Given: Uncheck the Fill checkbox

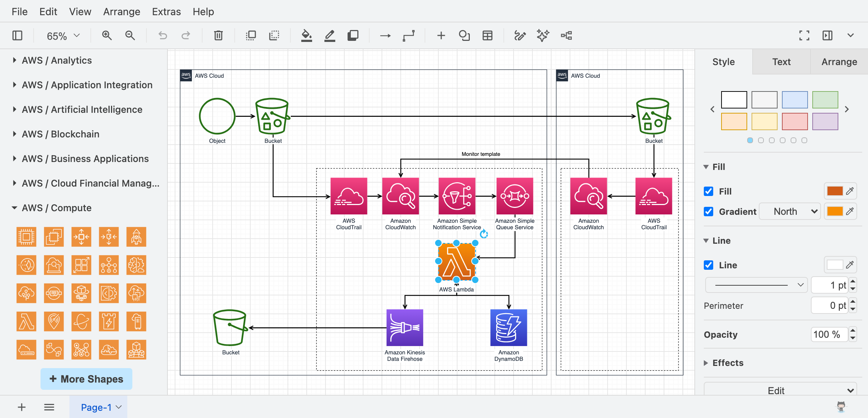Looking at the screenshot, I should click(709, 191).
